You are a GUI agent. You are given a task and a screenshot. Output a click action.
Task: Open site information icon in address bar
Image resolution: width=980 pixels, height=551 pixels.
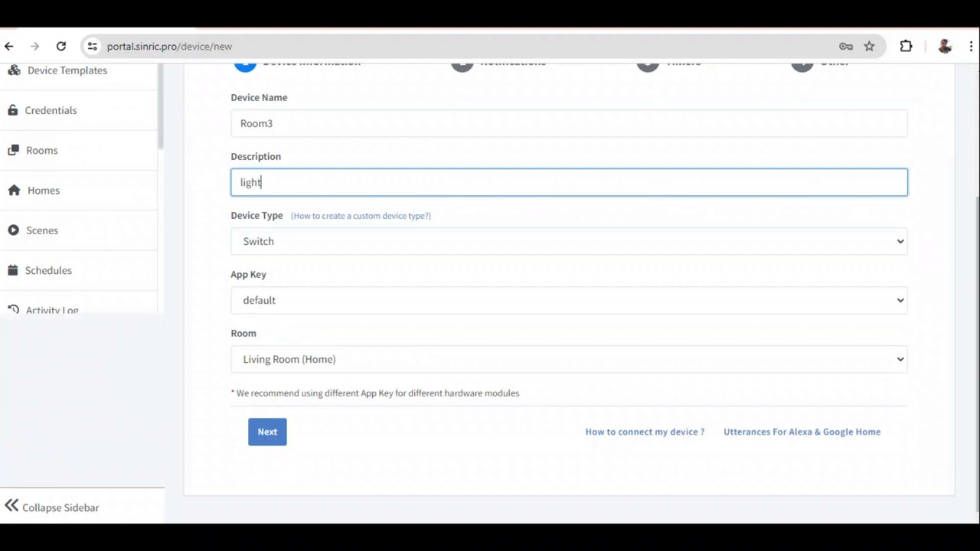(92, 46)
